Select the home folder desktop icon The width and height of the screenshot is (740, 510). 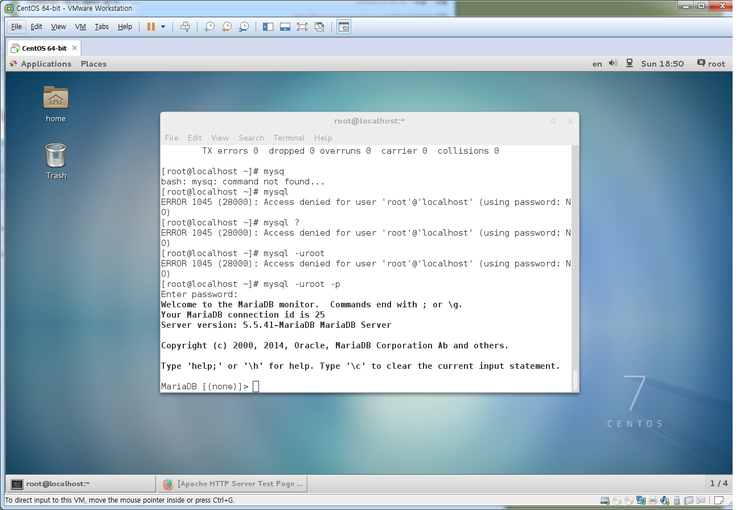click(x=56, y=104)
